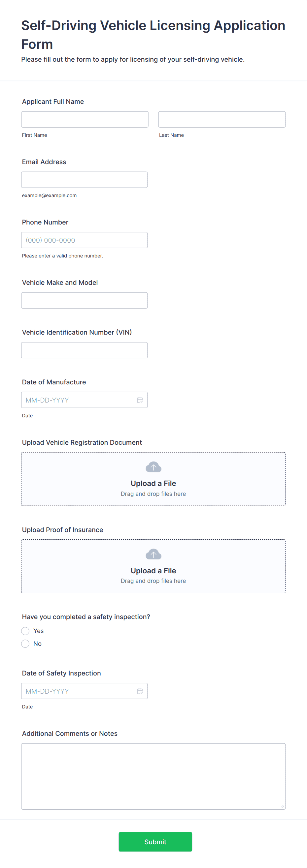The image size is (307, 868).
Task: Open the Date of Safety Inspection calendar icon
Action: (x=140, y=691)
